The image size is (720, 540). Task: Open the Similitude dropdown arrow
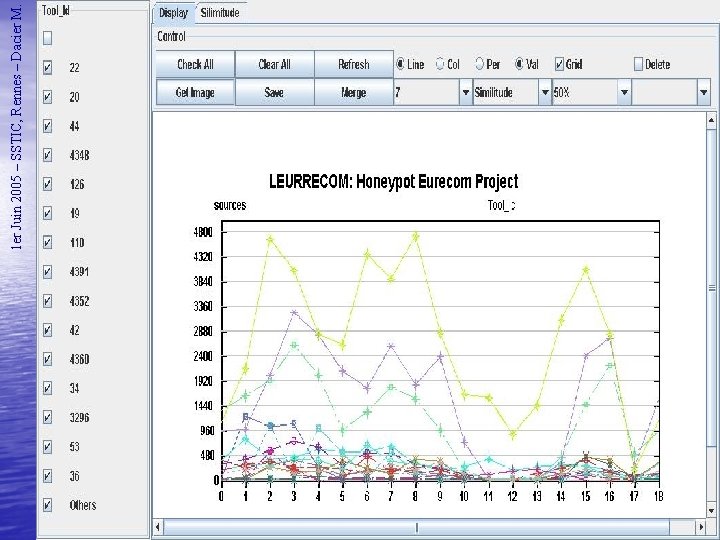click(x=545, y=92)
